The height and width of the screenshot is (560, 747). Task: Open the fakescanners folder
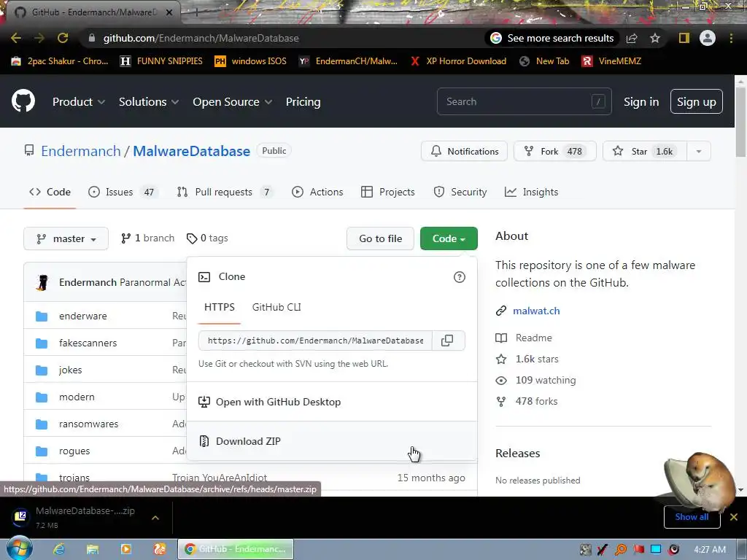[x=88, y=343]
